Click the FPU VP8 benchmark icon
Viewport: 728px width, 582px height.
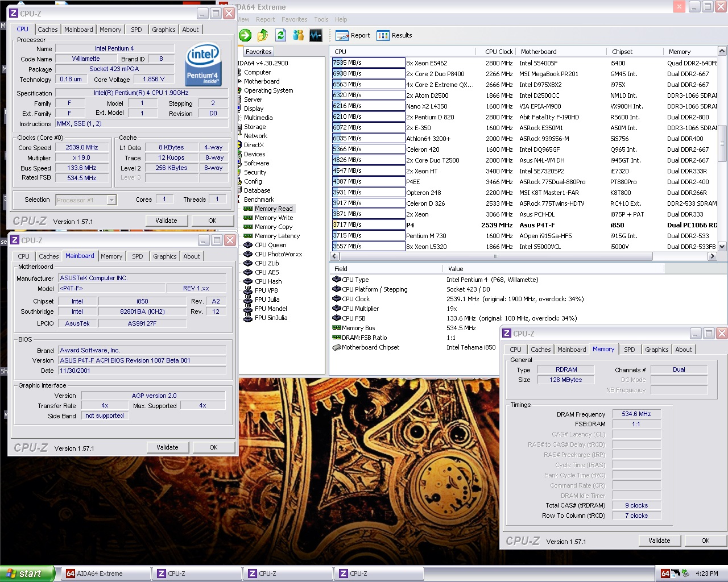point(248,290)
